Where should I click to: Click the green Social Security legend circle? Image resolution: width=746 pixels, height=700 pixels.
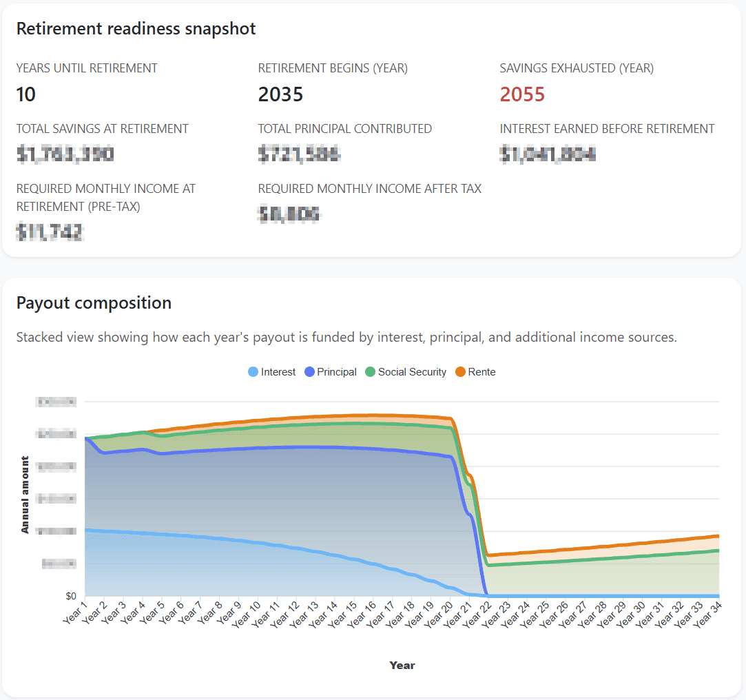pyautogui.click(x=370, y=372)
